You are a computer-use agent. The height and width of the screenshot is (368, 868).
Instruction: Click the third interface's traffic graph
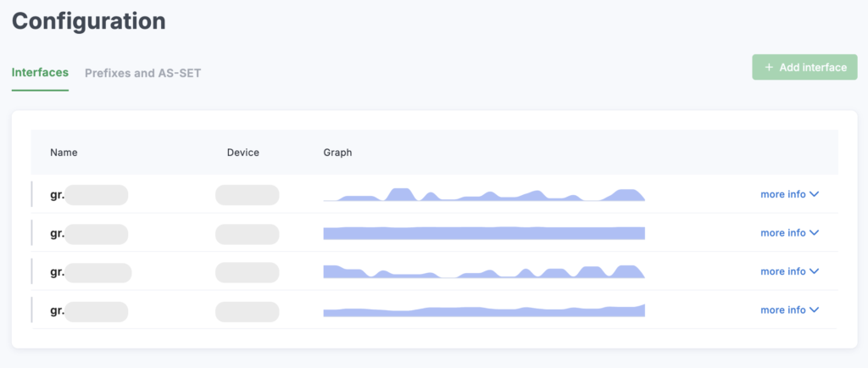(x=484, y=271)
